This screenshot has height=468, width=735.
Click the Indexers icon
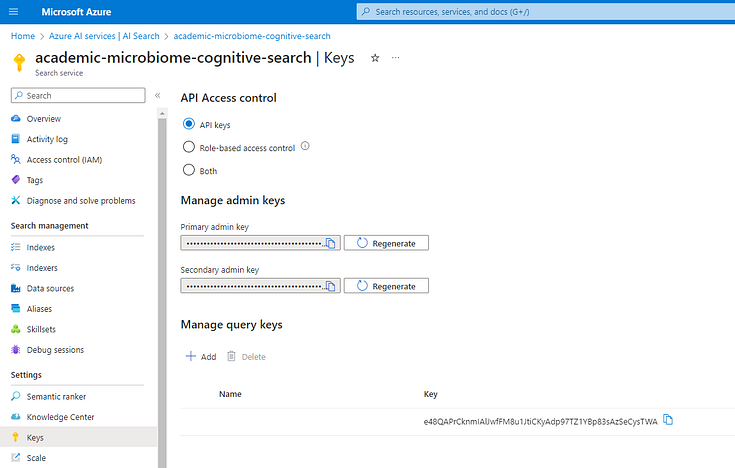point(15,268)
